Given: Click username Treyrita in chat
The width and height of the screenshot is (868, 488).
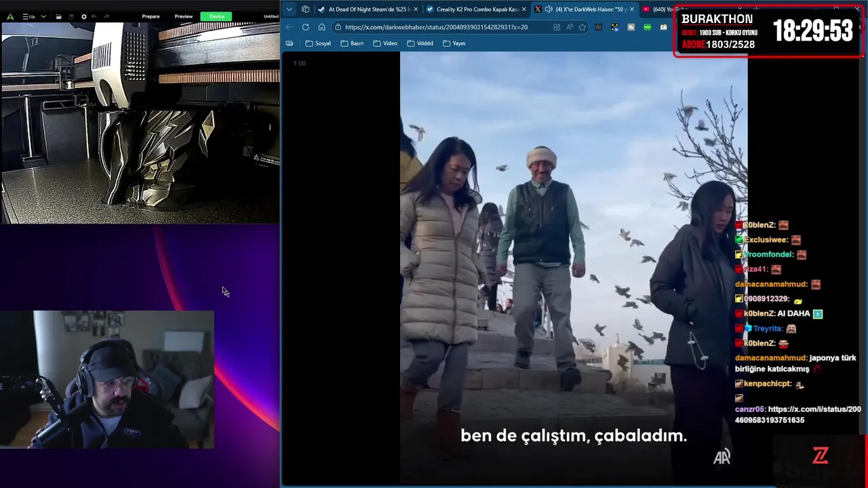Looking at the screenshot, I should (768, 329).
